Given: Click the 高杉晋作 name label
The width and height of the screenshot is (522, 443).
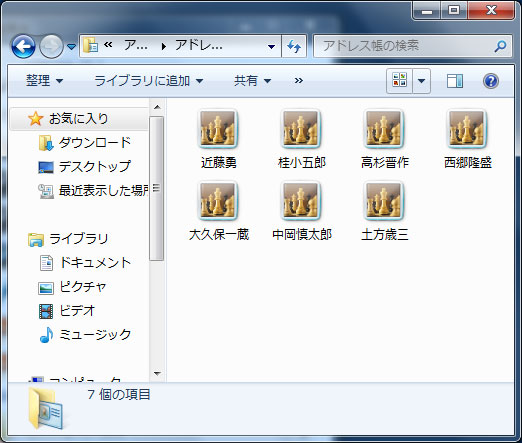Looking at the screenshot, I should coord(385,163).
